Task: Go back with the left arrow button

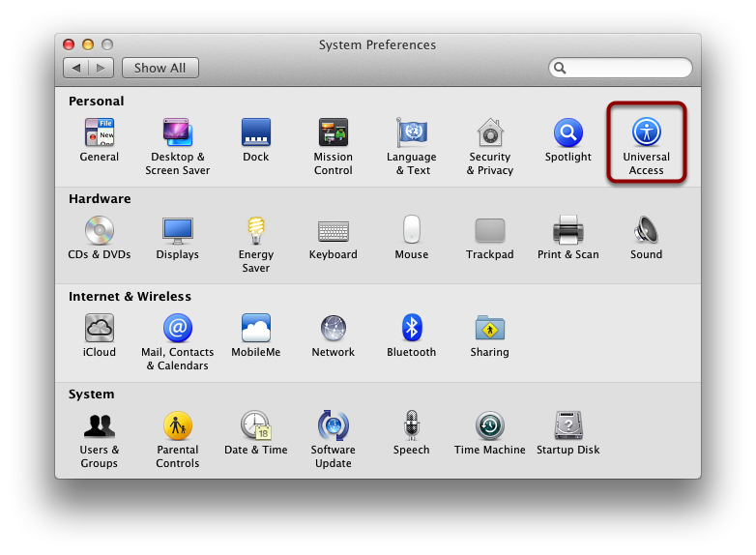Action: pyautogui.click(x=75, y=68)
